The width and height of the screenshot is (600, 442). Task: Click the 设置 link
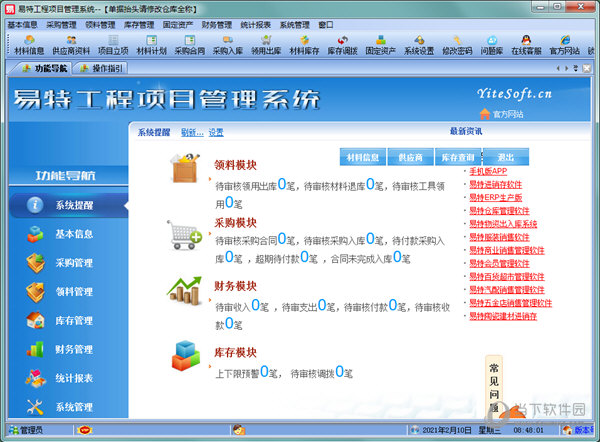pos(216,132)
